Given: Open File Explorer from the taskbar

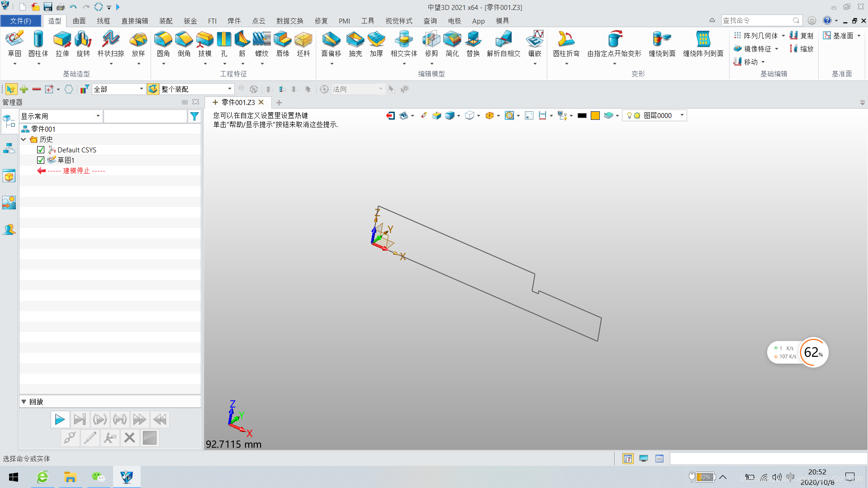Looking at the screenshot, I should [70, 477].
